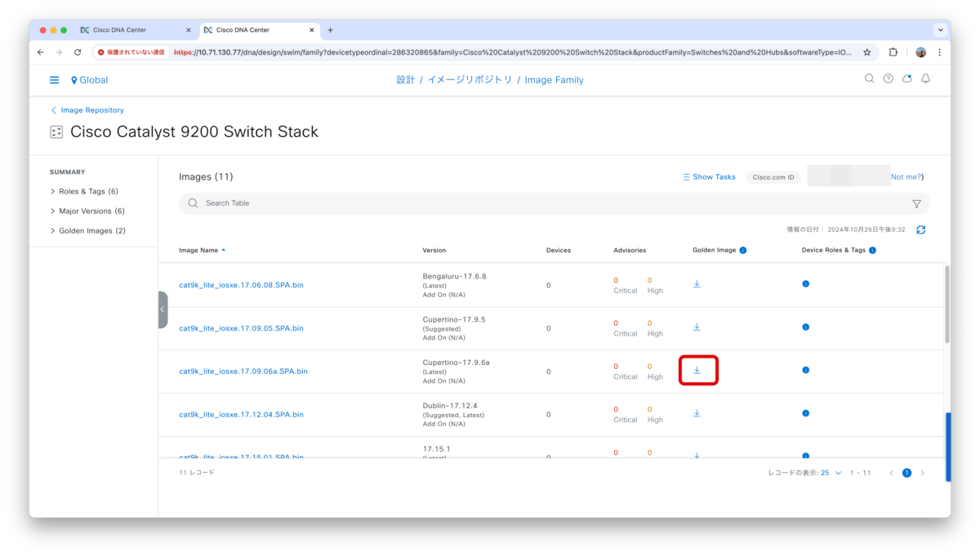Click Dublin-17.12.4 version text

coord(450,406)
